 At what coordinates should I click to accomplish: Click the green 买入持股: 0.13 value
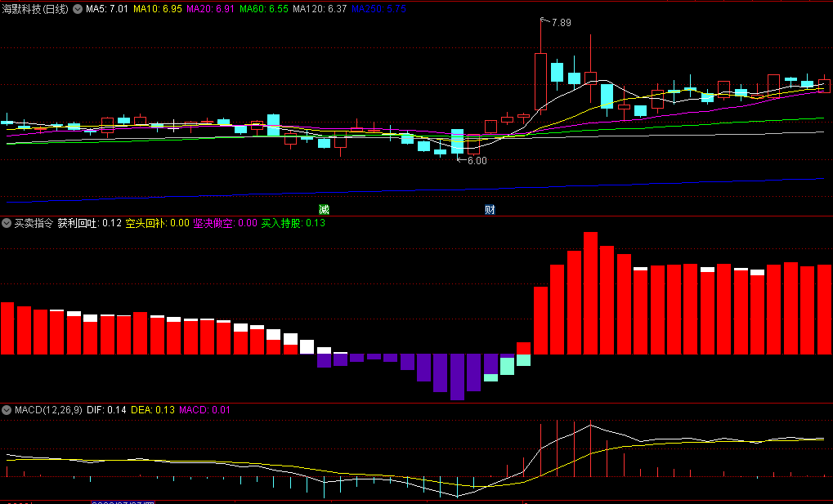293,223
